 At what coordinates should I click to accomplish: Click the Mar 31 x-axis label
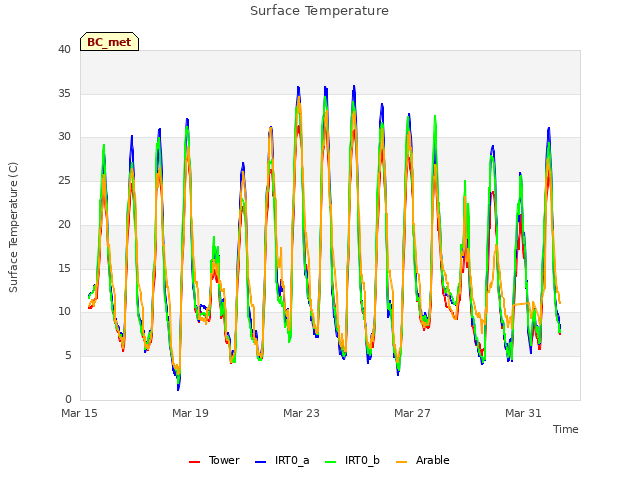523,413
